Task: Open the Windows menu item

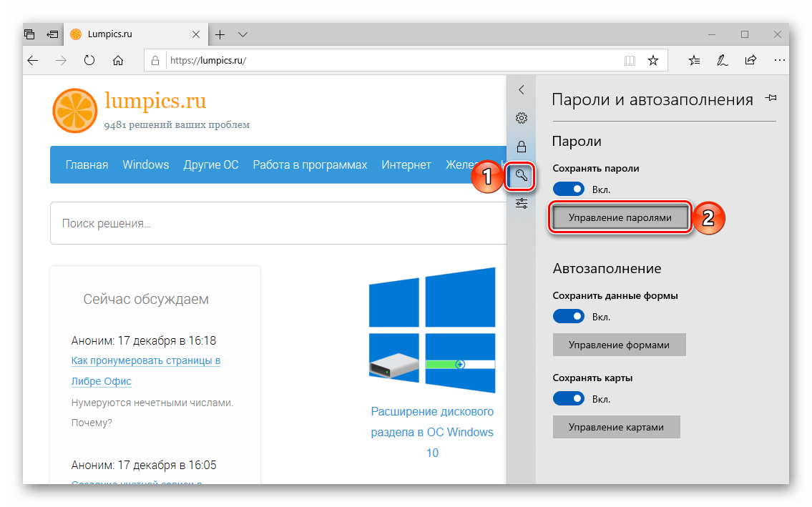Action: (145, 164)
